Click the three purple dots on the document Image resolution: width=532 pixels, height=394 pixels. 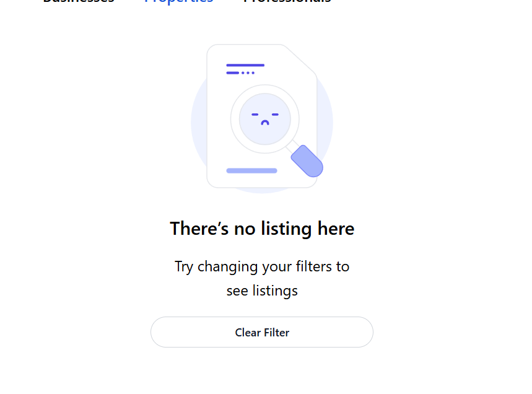pyautogui.click(x=248, y=73)
